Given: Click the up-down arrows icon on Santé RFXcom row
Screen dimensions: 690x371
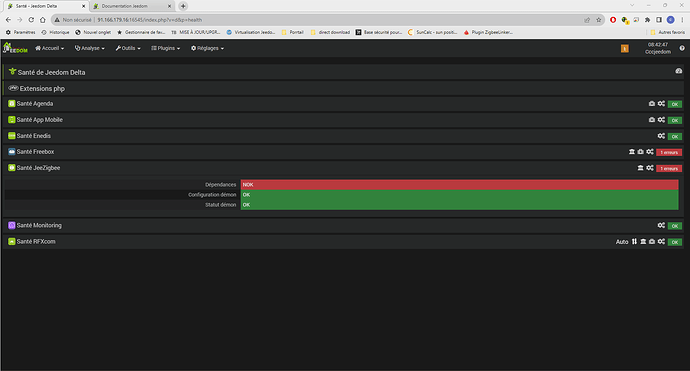Looking at the screenshot, I should pos(634,242).
